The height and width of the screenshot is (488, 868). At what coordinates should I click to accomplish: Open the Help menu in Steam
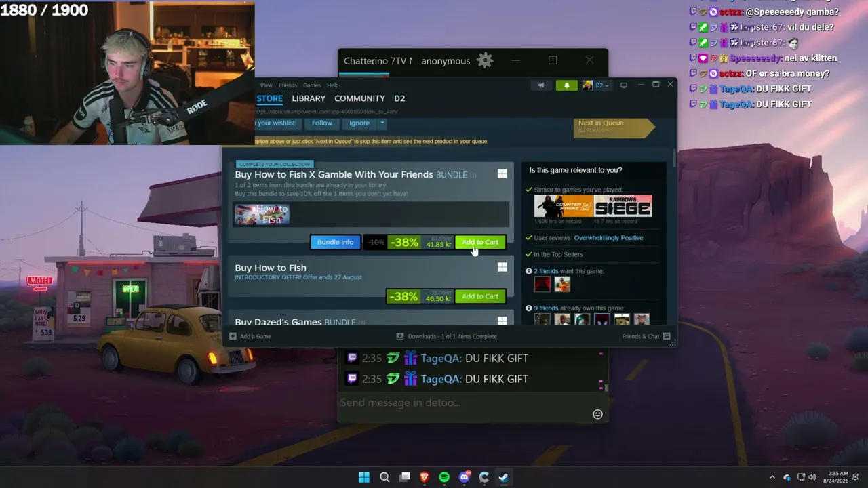coord(333,85)
